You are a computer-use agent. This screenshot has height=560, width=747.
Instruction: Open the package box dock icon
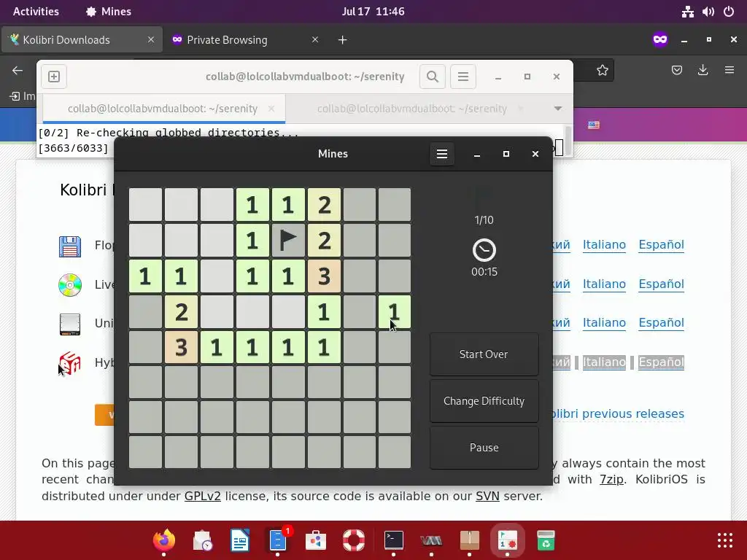click(x=469, y=540)
